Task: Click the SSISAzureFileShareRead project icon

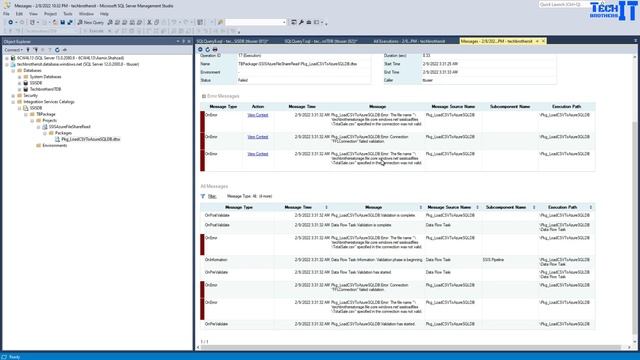Action: point(45,127)
